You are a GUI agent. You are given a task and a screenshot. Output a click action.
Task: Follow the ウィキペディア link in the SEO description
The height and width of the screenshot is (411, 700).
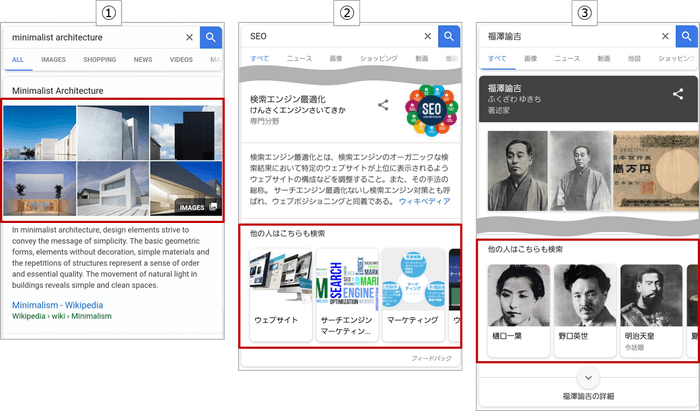(x=425, y=201)
